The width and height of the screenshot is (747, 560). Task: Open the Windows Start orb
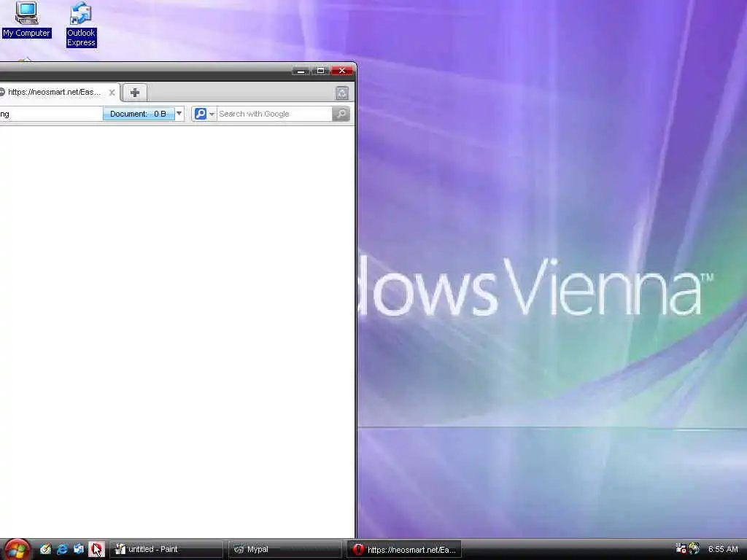17,550
